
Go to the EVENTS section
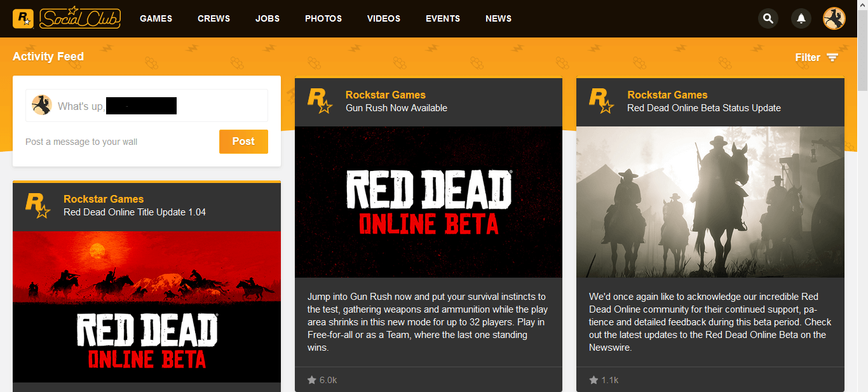point(443,18)
